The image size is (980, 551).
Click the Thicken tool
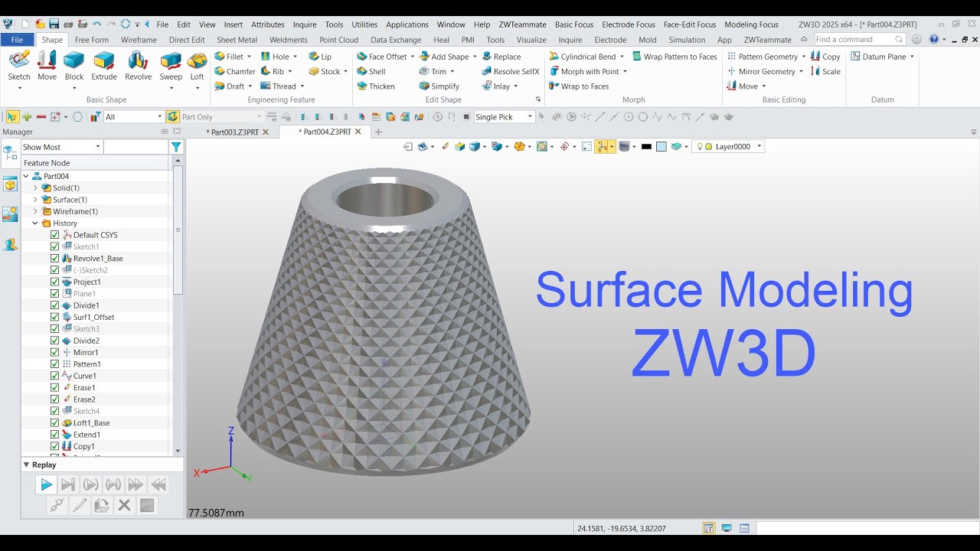[376, 86]
